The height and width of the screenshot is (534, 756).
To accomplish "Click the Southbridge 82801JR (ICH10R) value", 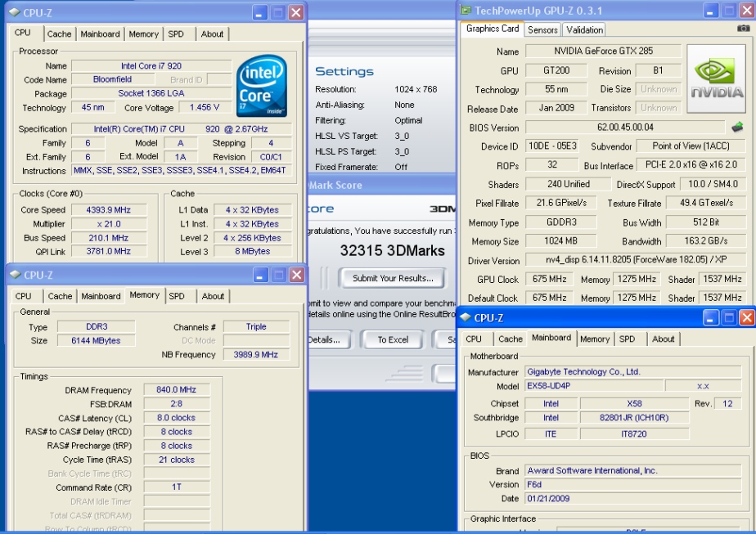I will (635, 417).
